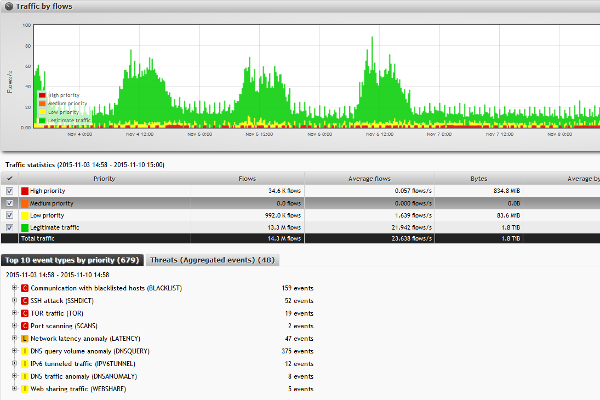Click the IPv6 tunneled traffic yellow icon
Viewport: 600px width, 400px height.
point(25,364)
